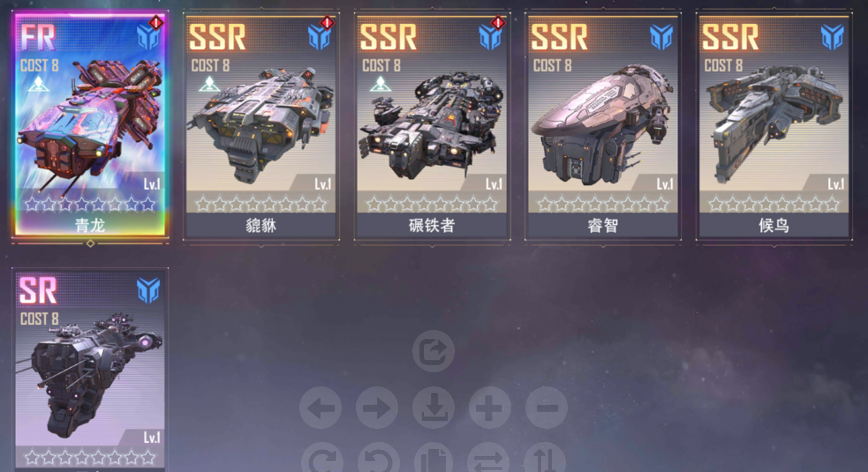Click red alert badge on 青龙 card

pos(156,22)
